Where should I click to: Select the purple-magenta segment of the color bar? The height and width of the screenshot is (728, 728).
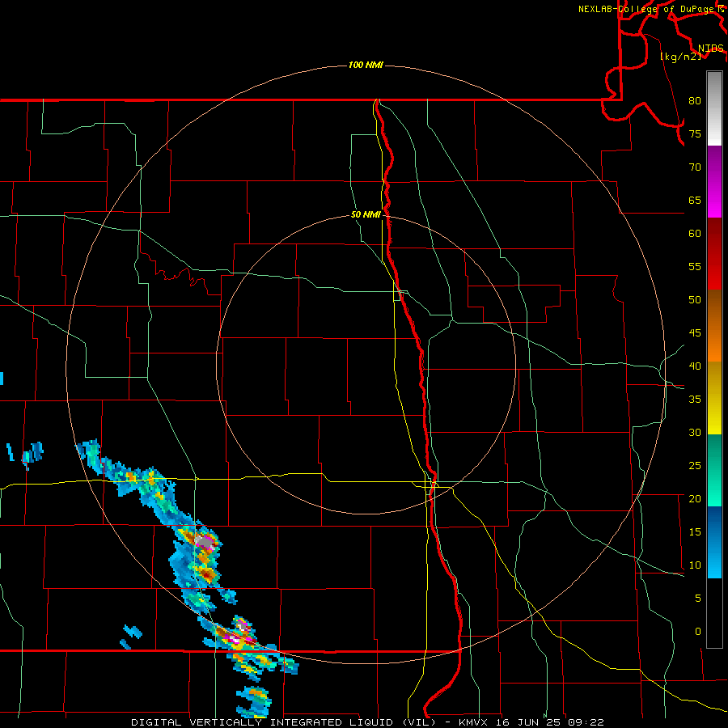tap(714, 181)
